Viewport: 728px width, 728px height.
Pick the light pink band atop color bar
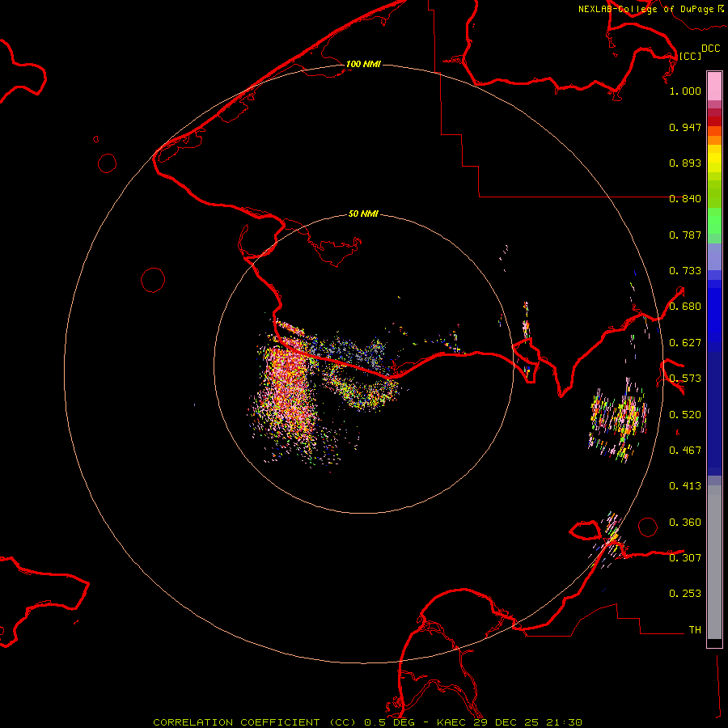714,87
